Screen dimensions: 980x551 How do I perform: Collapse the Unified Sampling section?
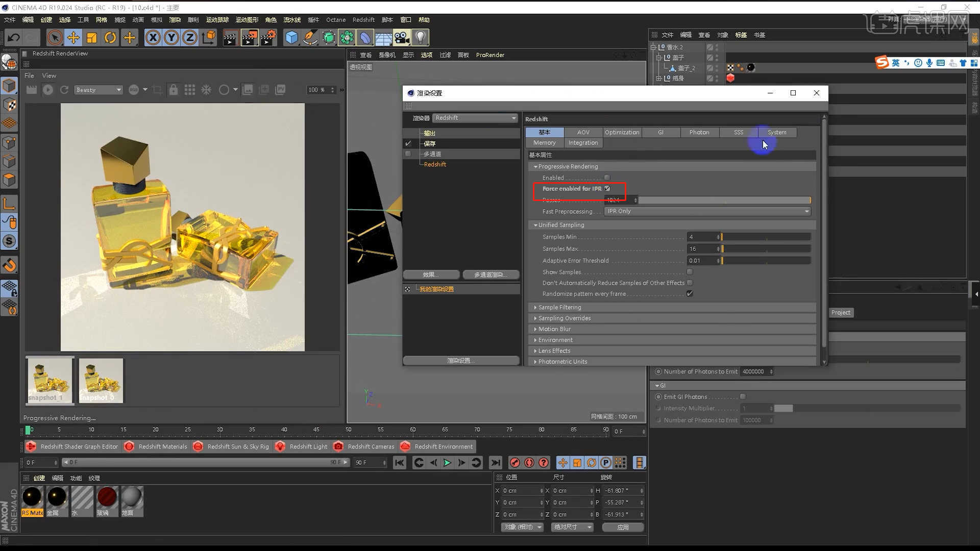[535, 224]
